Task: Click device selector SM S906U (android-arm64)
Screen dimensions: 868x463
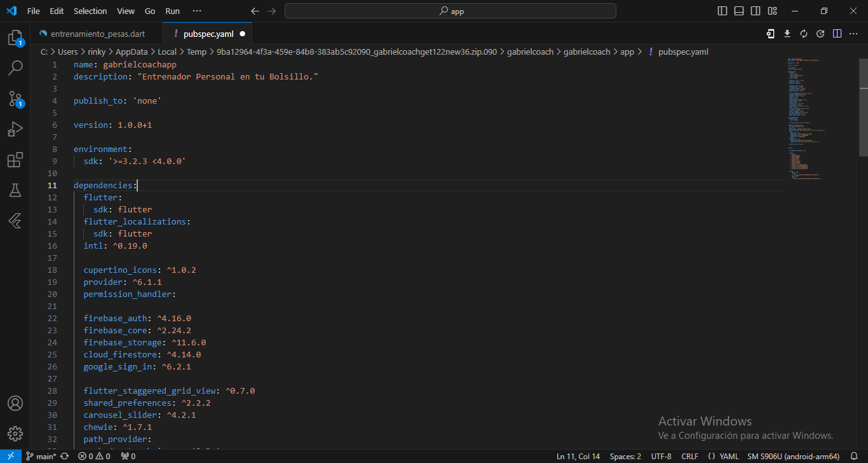Action: point(794,456)
